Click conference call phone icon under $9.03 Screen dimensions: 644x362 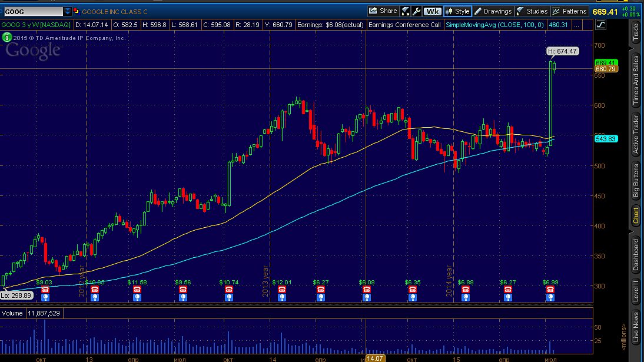pyautogui.click(x=45, y=290)
